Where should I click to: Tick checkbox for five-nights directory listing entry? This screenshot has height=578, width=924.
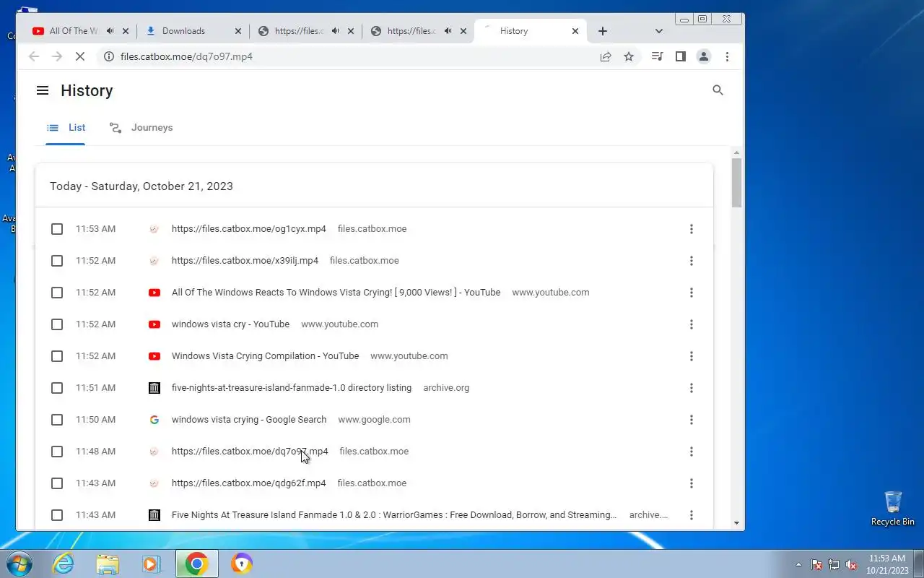57,388
